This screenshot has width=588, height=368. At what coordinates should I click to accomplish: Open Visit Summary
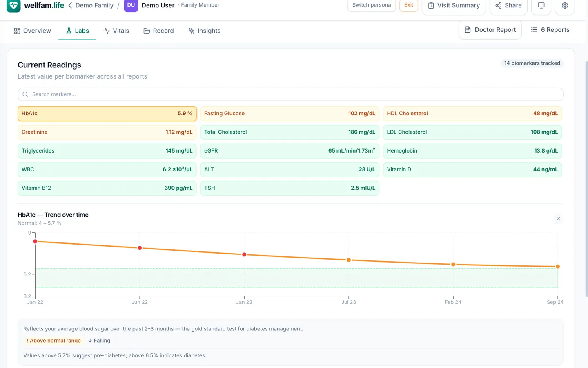pyautogui.click(x=454, y=6)
